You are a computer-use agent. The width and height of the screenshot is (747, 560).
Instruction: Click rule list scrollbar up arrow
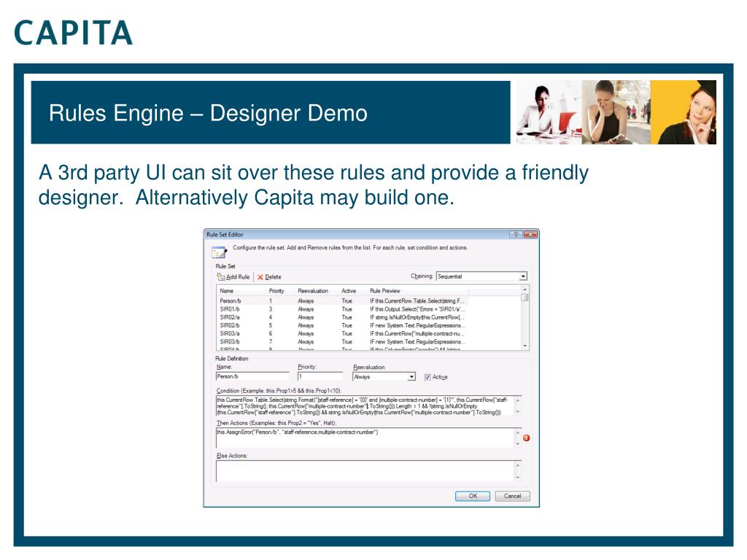tap(525, 290)
